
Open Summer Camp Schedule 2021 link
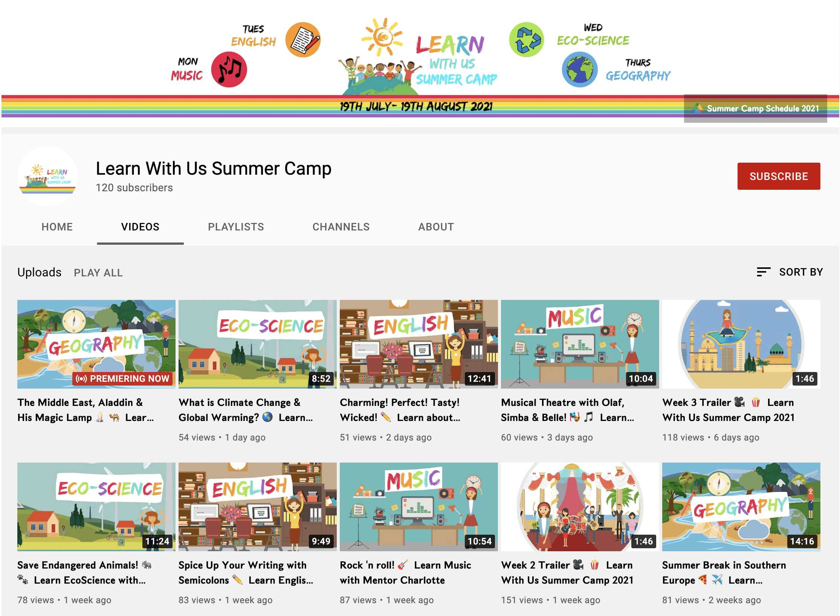(x=762, y=108)
